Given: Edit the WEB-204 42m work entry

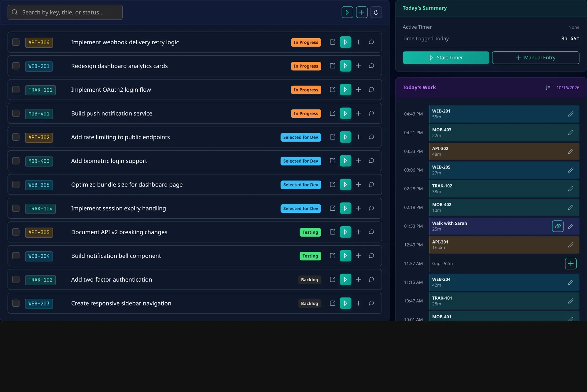Looking at the screenshot, I should (571, 282).
